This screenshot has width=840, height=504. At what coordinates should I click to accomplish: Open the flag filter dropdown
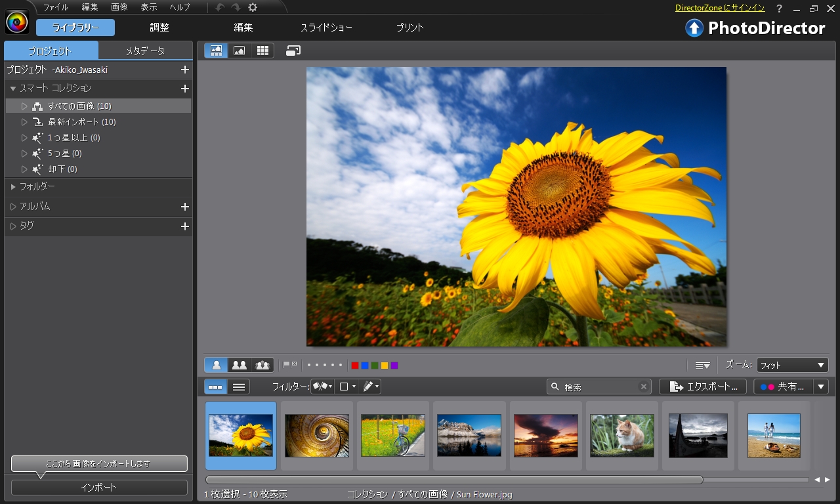[x=322, y=387]
